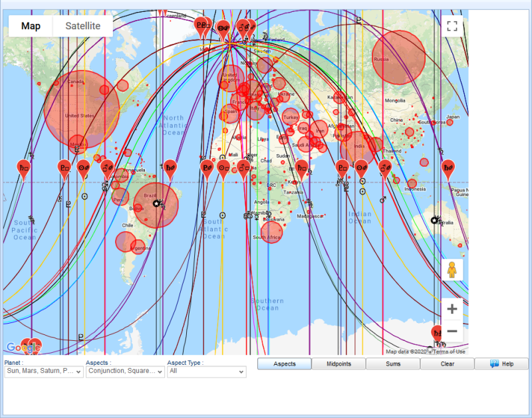Click the star marker over Australia
The width and height of the screenshot is (532, 418).
[434, 220]
